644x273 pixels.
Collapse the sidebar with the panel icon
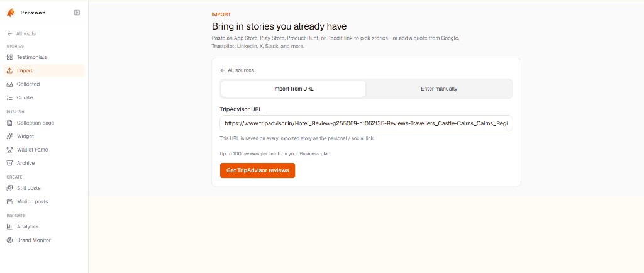(x=77, y=13)
